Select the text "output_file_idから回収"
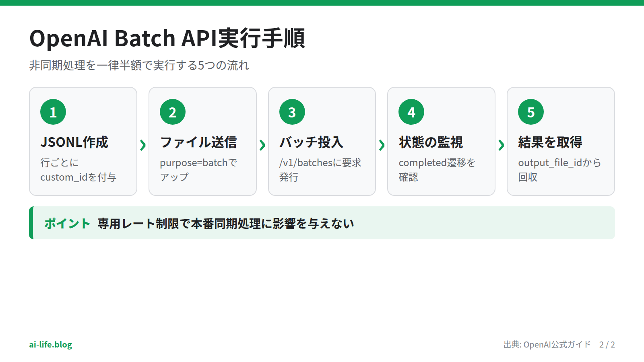The image size is (644, 362). point(559,170)
